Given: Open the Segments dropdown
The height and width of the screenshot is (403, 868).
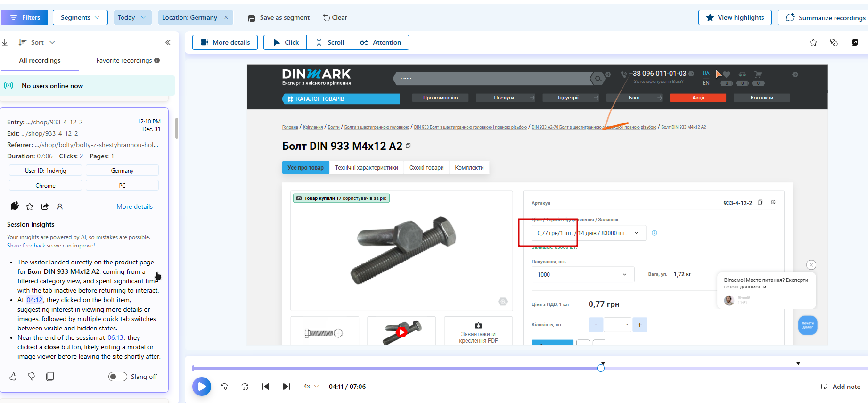Looking at the screenshot, I should click(x=80, y=17).
